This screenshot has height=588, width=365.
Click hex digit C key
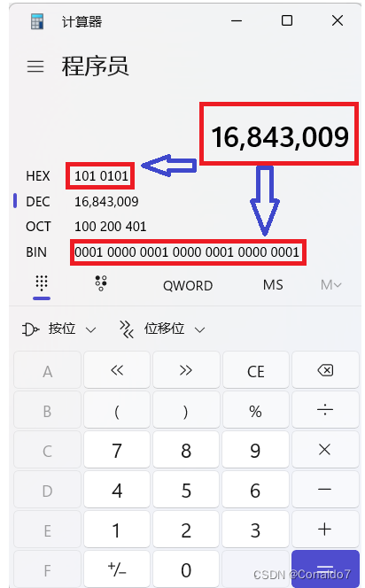[47, 450]
